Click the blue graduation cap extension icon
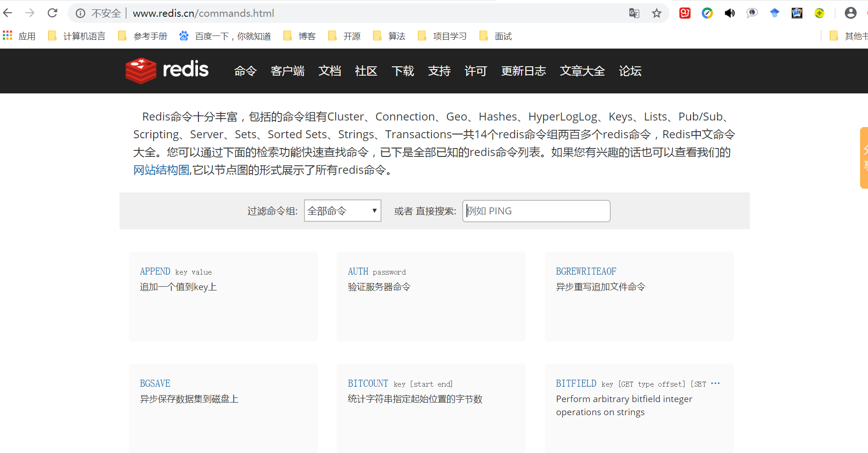 tap(775, 13)
